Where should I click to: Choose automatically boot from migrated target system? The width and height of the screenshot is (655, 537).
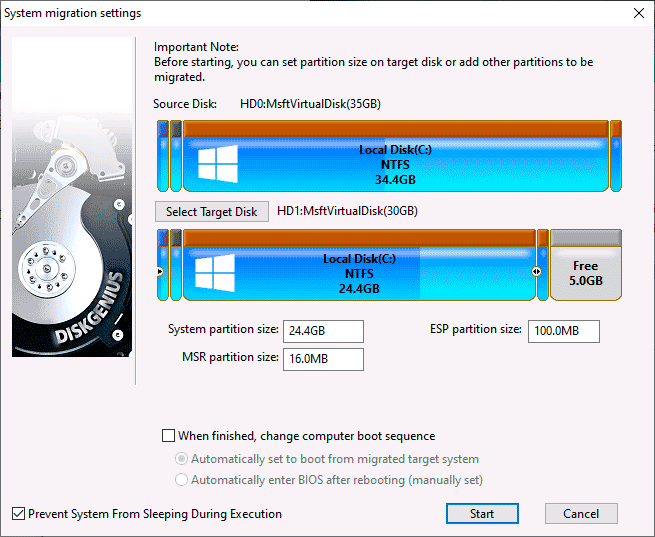pos(181,459)
